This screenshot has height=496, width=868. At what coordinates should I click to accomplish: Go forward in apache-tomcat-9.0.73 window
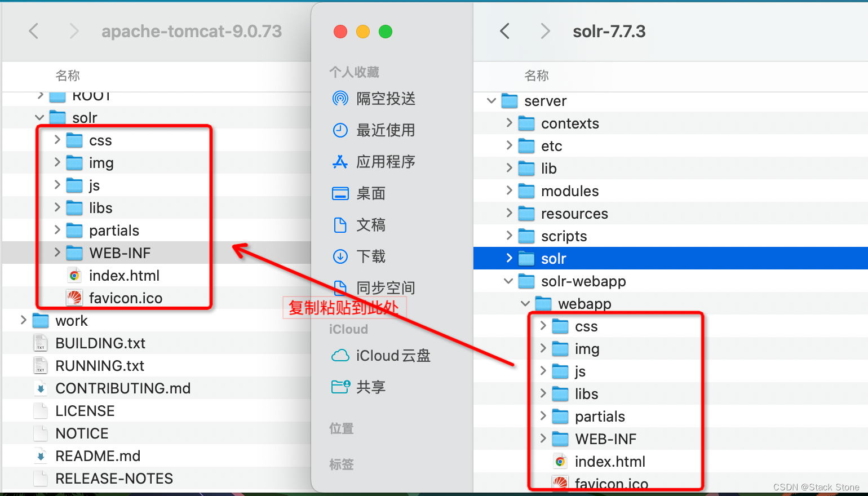click(x=73, y=31)
